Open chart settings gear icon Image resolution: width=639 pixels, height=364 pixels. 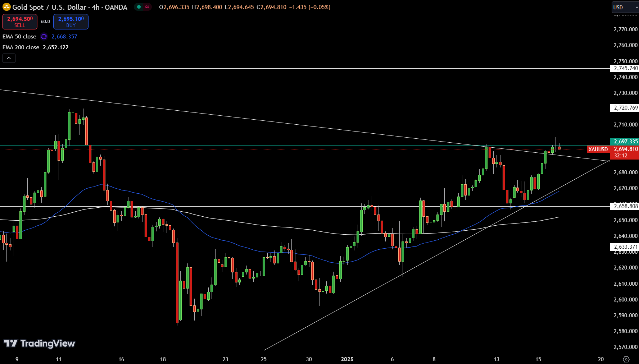coord(626,359)
